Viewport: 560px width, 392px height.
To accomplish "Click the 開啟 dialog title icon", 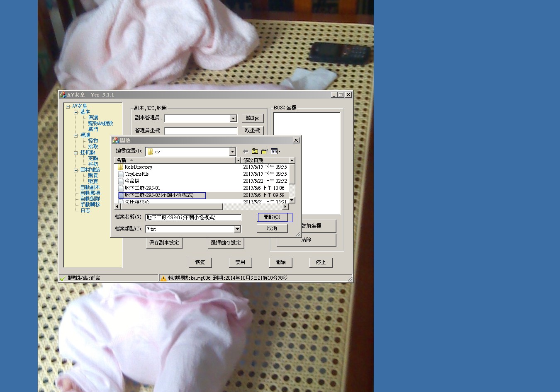I will (x=116, y=140).
